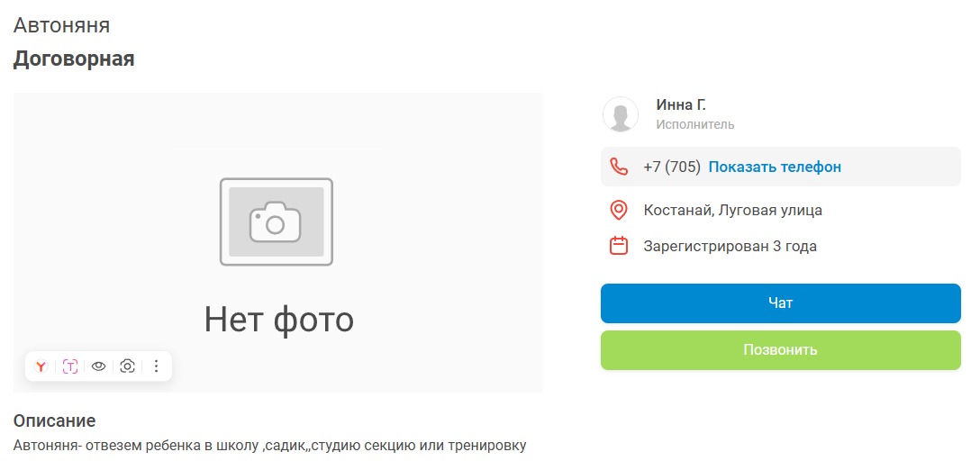
Task: Click the Автоняня listing title
Action: (x=61, y=25)
